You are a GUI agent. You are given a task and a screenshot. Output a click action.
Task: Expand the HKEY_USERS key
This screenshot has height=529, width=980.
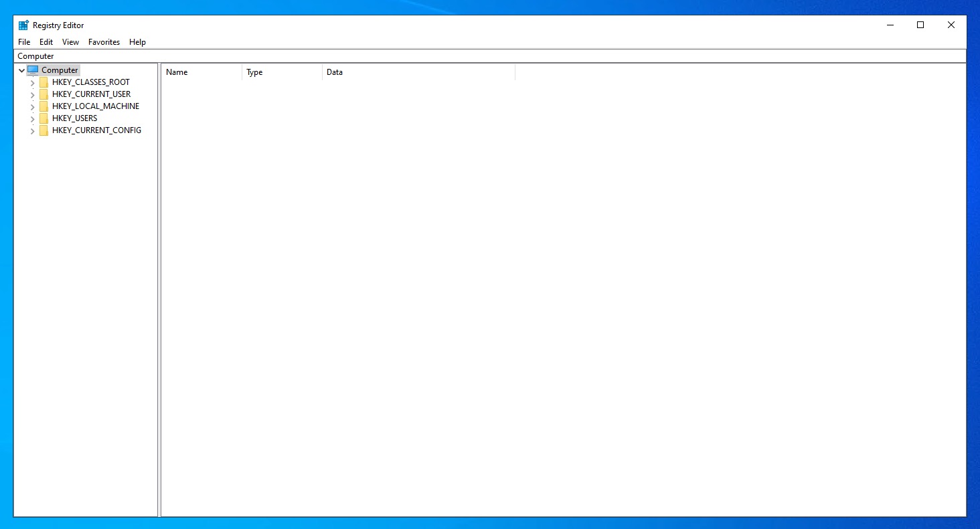32,119
